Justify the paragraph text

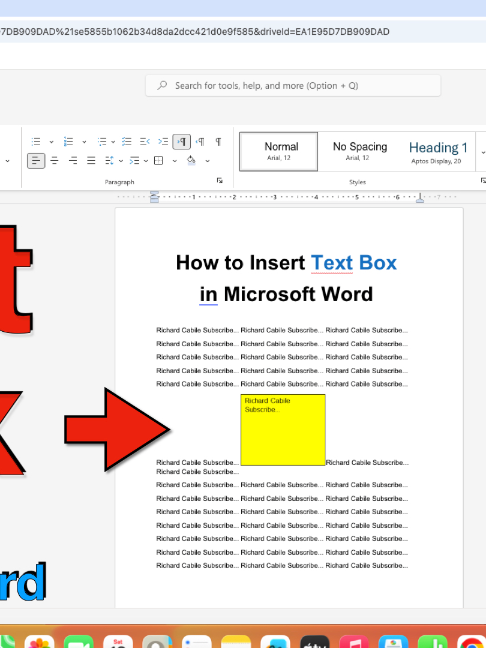(91, 160)
